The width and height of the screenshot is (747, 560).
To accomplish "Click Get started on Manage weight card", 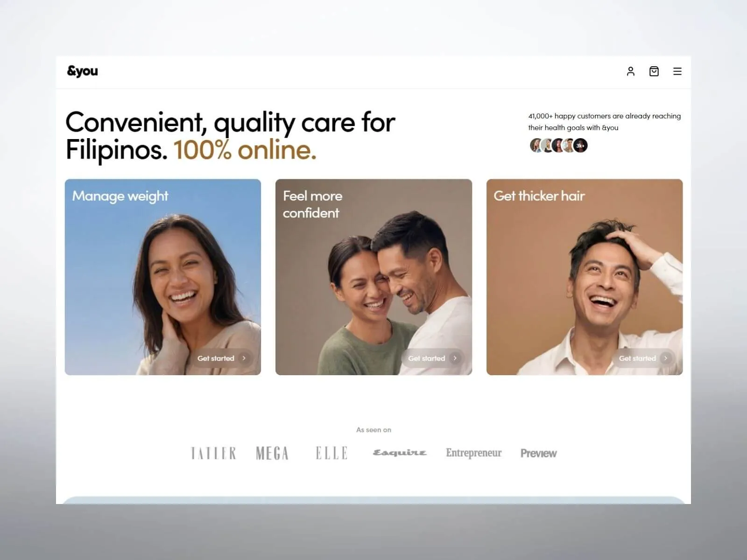I will pyautogui.click(x=216, y=358).
